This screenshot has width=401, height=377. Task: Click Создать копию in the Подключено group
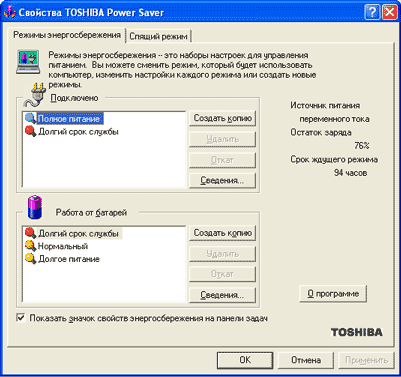tap(222, 118)
